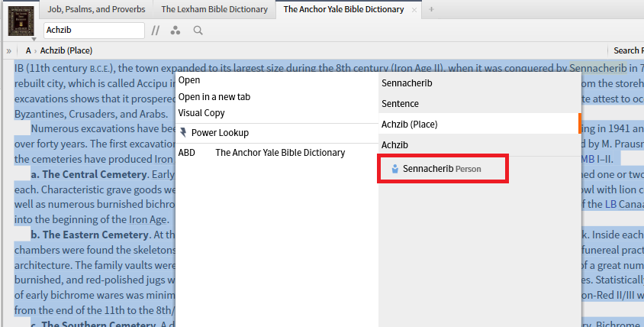This screenshot has height=327, width=644.
Task: Choose Visual Copy from context menu
Action: (201, 113)
